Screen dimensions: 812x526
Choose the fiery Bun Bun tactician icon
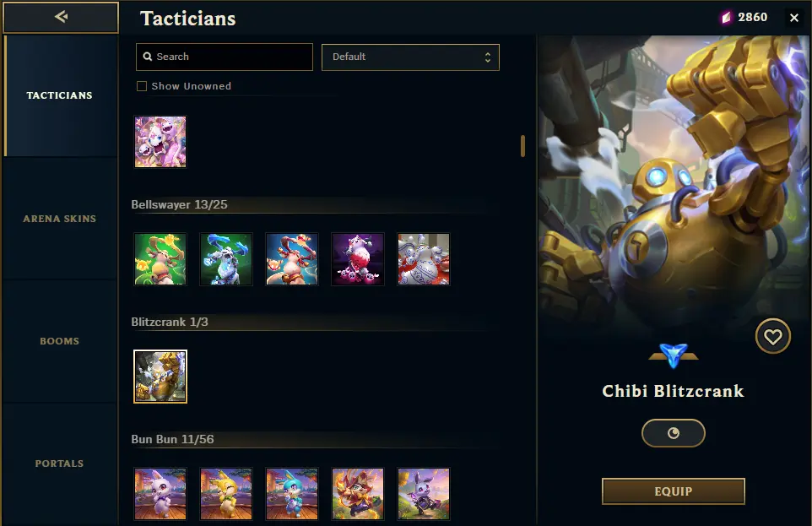coord(358,494)
